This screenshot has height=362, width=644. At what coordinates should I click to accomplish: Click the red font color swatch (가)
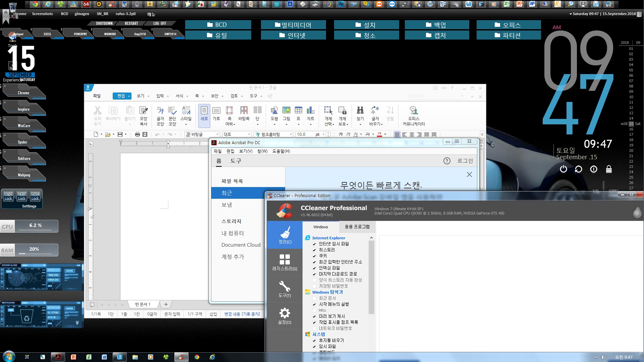[379, 134]
